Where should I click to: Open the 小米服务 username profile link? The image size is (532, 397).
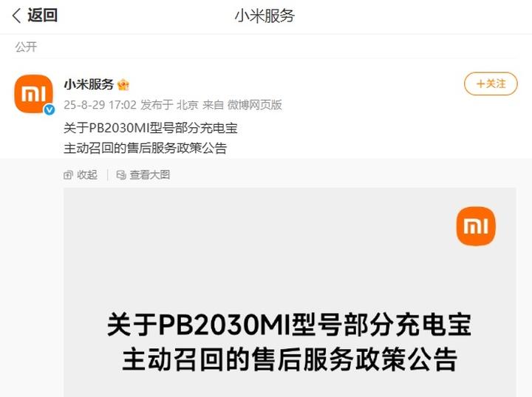(89, 84)
